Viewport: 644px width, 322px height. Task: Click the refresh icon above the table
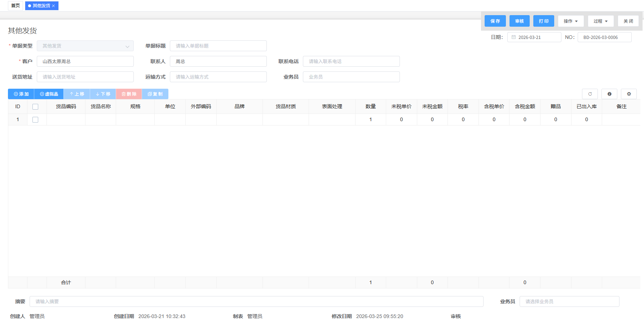(590, 94)
